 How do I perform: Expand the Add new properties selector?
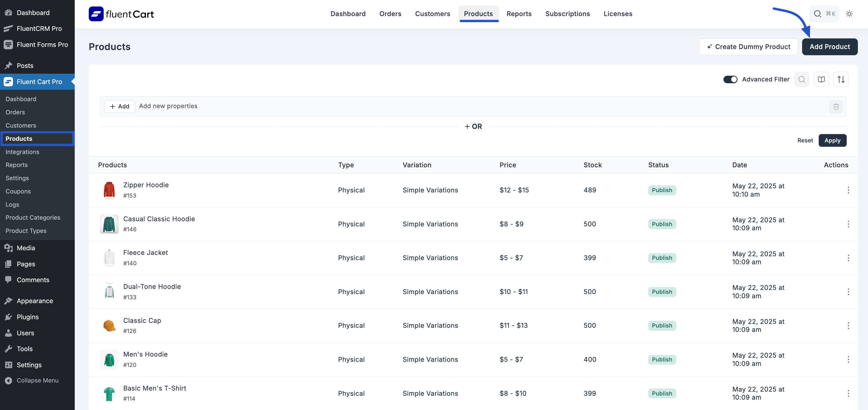tap(168, 106)
